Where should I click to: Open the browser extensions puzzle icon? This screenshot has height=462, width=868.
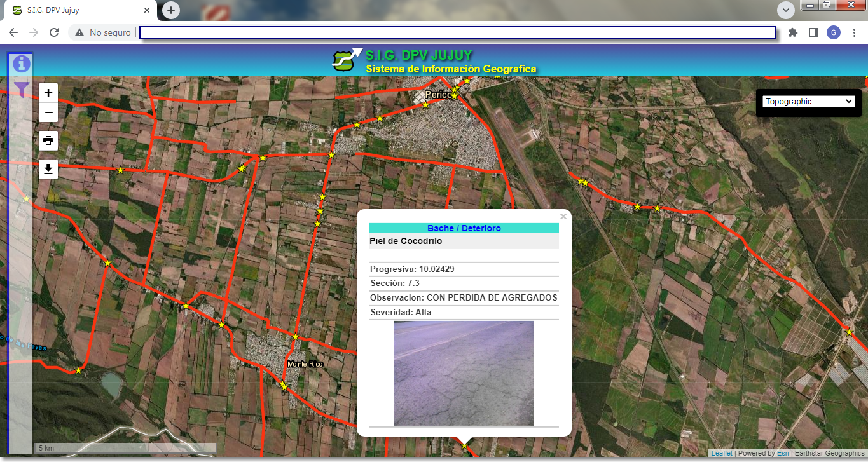[x=792, y=32]
